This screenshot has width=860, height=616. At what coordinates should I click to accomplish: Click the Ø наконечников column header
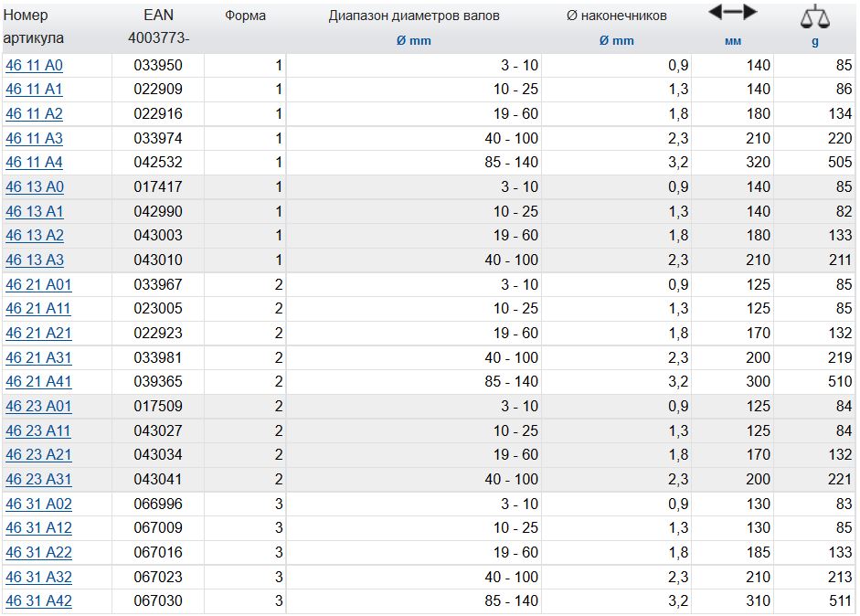(x=617, y=16)
